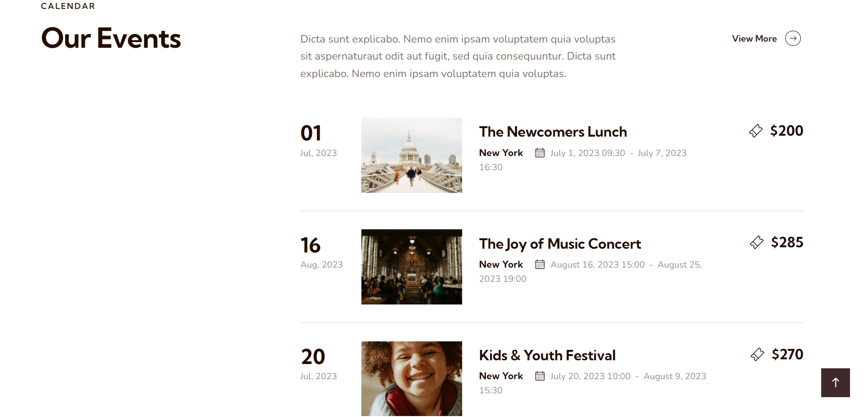Image resolution: width=868 pixels, height=417 pixels.
Task: Select New York location of Newcomers Lunch
Action: [501, 153]
